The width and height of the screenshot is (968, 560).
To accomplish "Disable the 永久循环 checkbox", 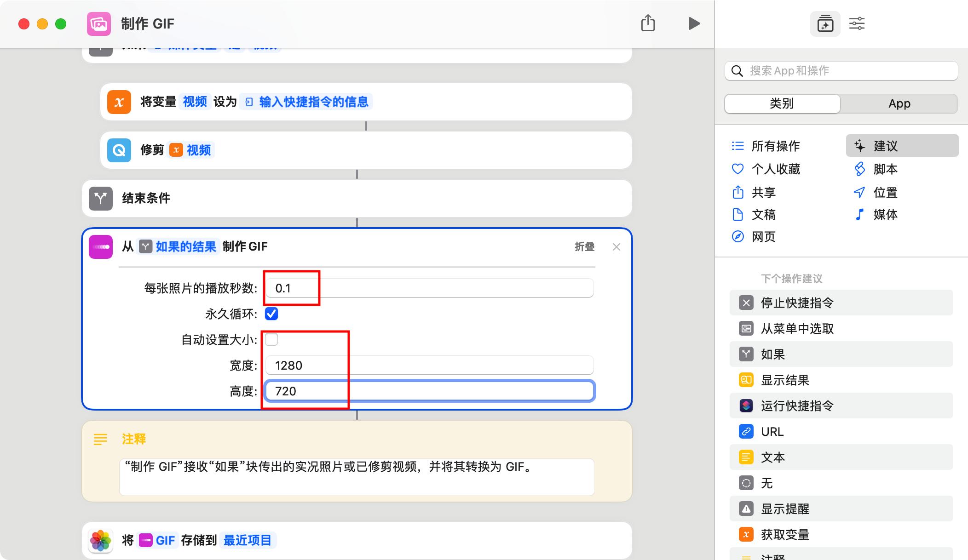I will tap(272, 314).
